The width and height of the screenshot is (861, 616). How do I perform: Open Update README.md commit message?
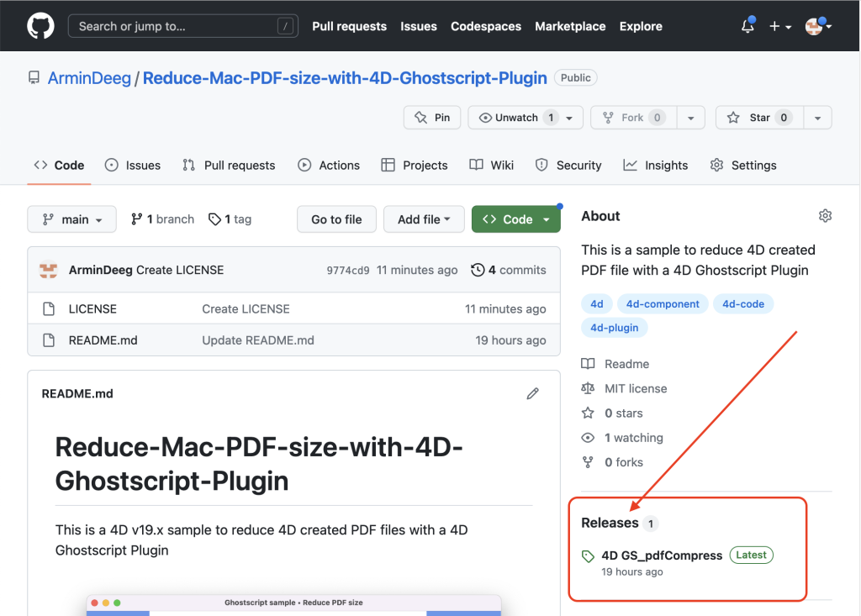pos(258,340)
